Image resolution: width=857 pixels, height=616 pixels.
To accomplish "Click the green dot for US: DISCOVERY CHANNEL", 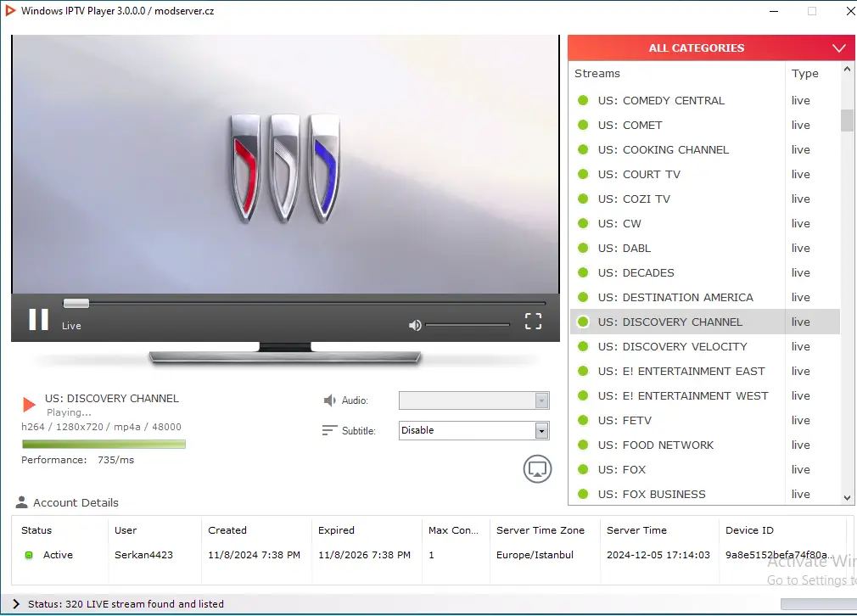I will pyautogui.click(x=583, y=322).
